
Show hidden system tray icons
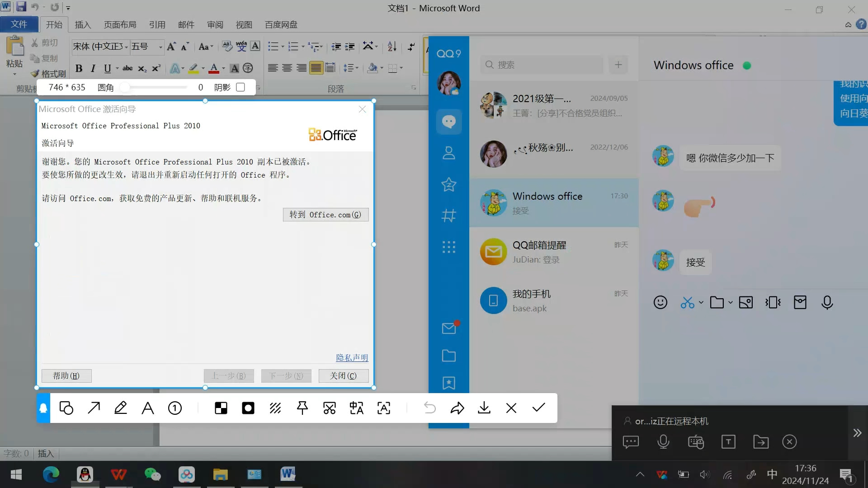pos(640,474)
